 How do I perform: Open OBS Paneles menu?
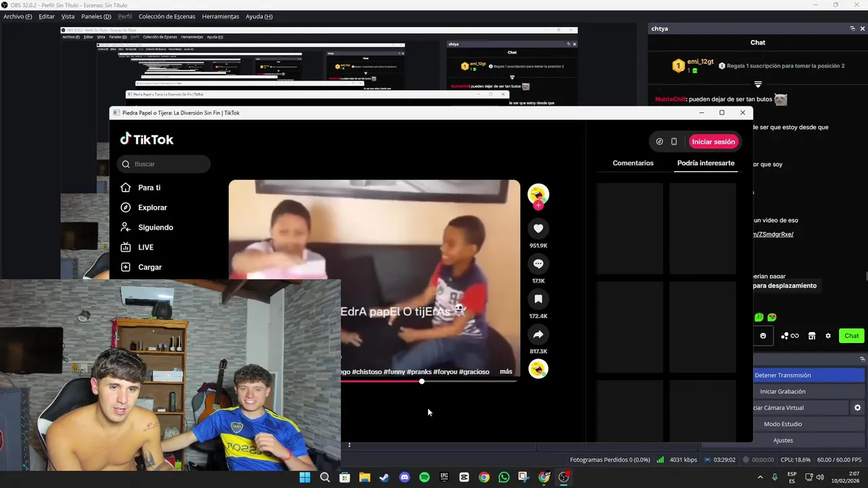(x=96, y=16)
